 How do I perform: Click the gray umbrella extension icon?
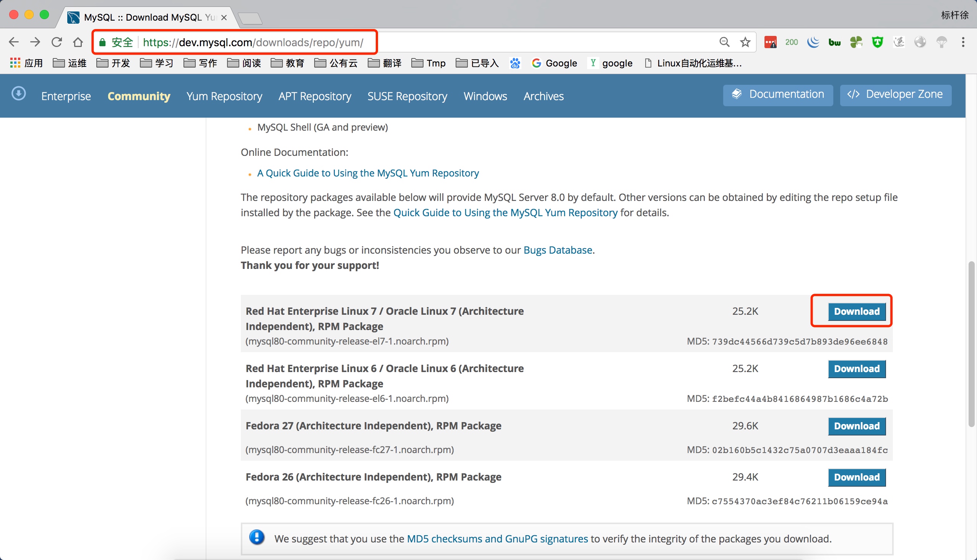[x=941, y=42]
